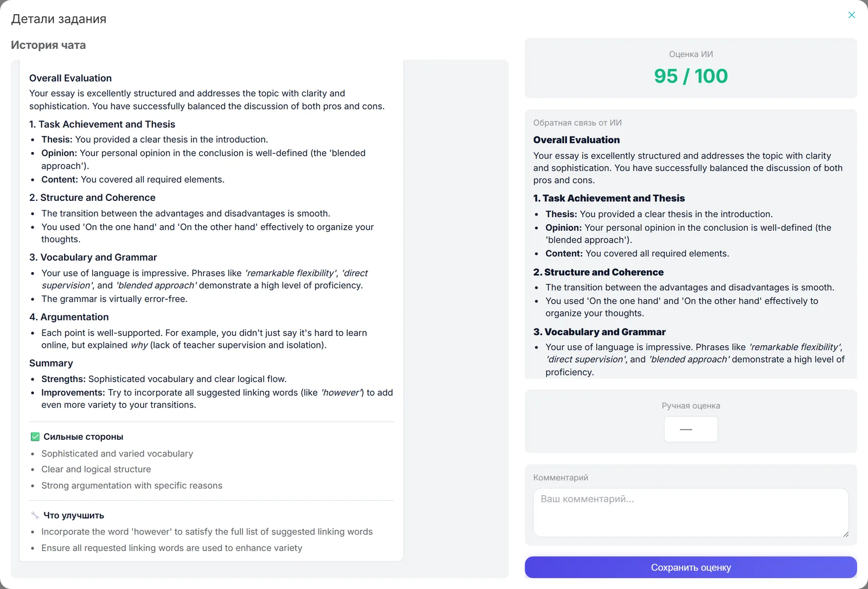The width and height of the screenshot is (868, 589).
Task: Click the comment box resize handle
Action: [845, 534]
